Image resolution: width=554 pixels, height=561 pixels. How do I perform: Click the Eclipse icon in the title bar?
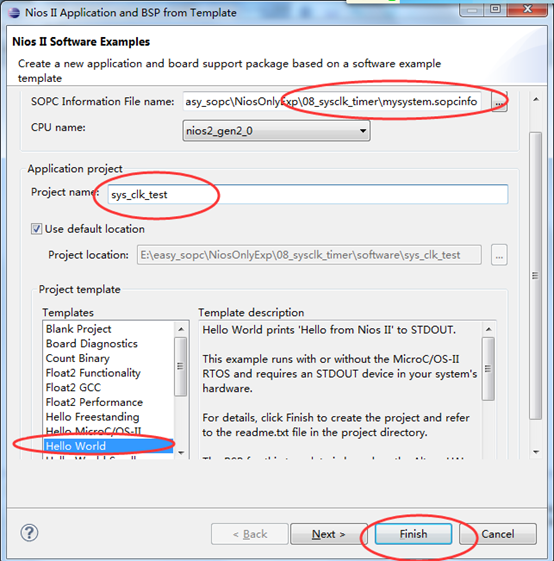coord(14,13)
